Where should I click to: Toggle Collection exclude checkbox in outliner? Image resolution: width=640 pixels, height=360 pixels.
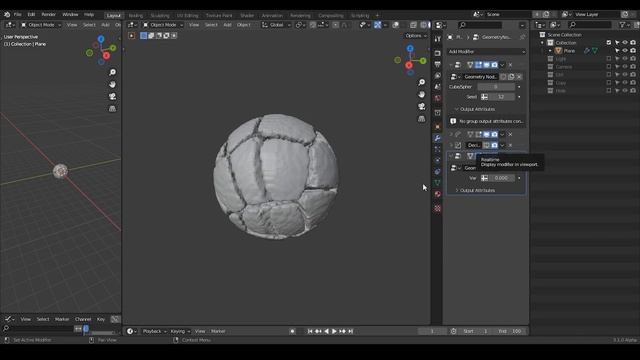coord(609,42)
